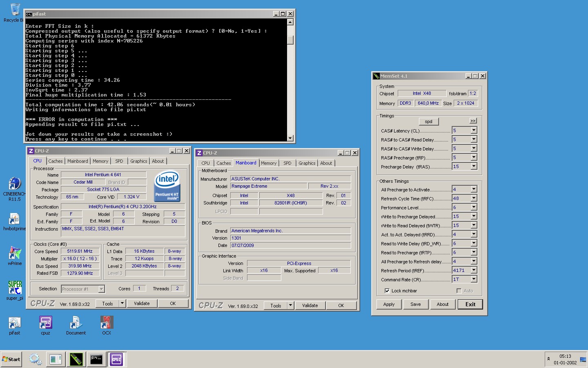
Task: Show hidden system tray icons
Action: coord(548,359)
